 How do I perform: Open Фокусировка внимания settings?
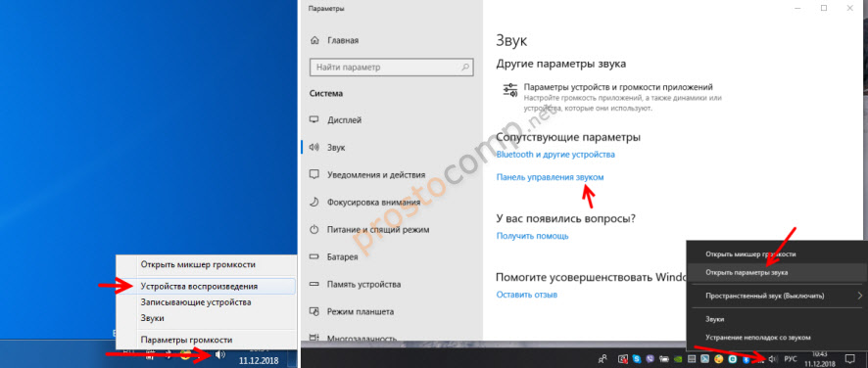click(392, 202)
